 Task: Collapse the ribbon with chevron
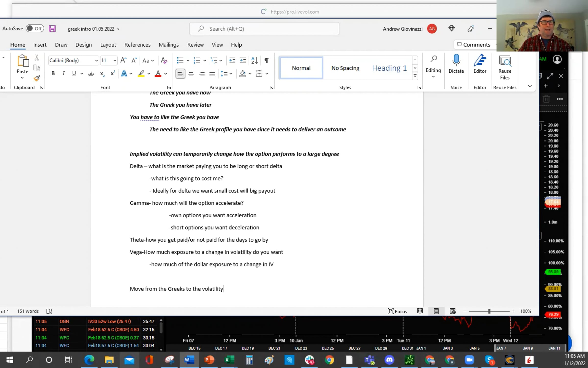click(x=530, y=86)
